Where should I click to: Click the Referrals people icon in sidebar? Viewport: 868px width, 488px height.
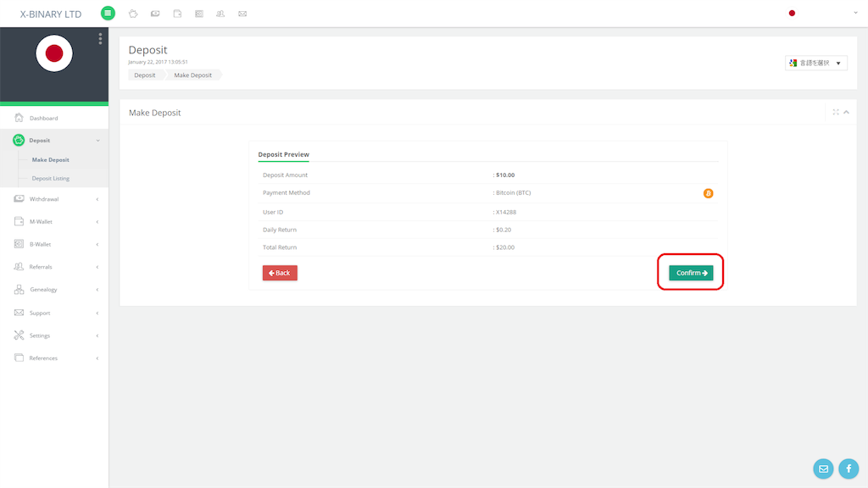(19, 267)
